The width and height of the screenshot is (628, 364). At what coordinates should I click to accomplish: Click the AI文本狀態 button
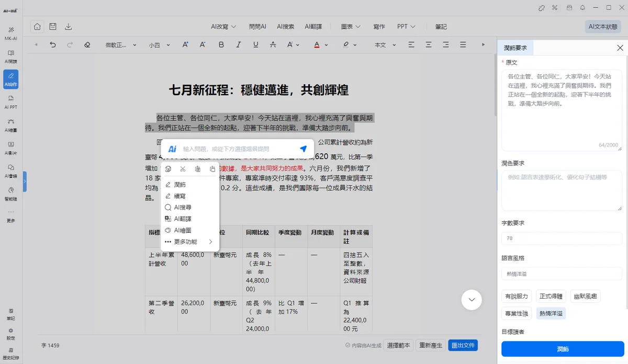point(603,27)
